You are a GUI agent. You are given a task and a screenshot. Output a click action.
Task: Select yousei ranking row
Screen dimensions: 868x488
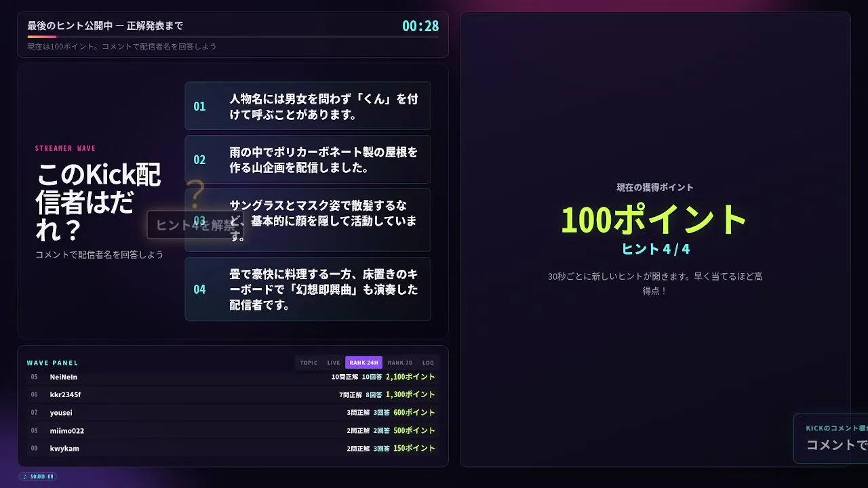tap(233, 413)
